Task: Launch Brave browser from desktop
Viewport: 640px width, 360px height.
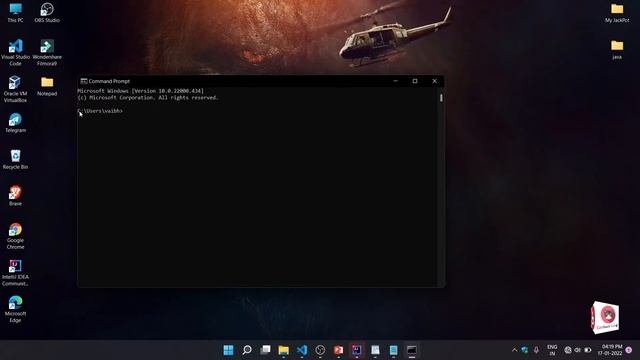Action: (x=16, y=196)
